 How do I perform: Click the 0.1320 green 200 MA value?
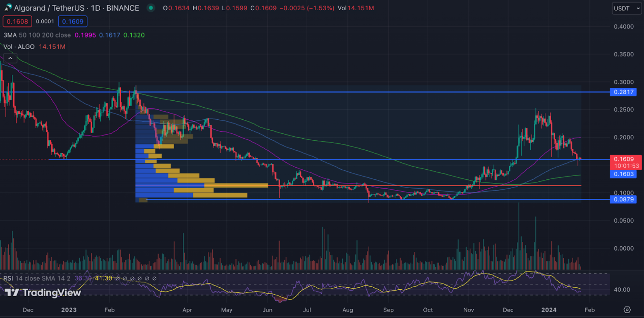134,35
